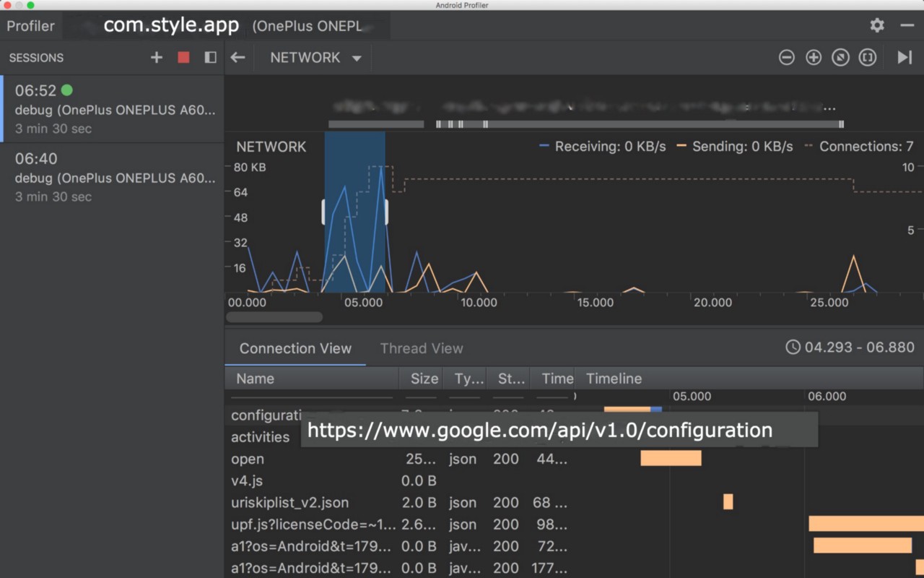Jump to live profiling data
924x578 pixels.
[904, 57]
